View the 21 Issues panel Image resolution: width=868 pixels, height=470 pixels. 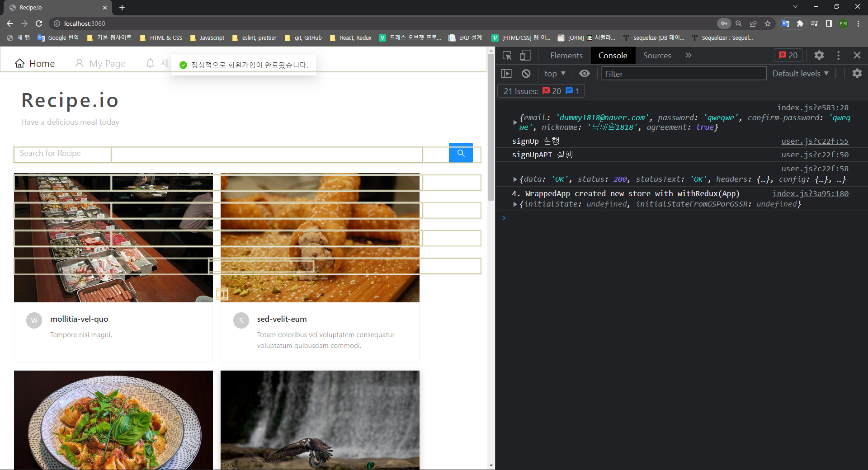tap(540, 91)
